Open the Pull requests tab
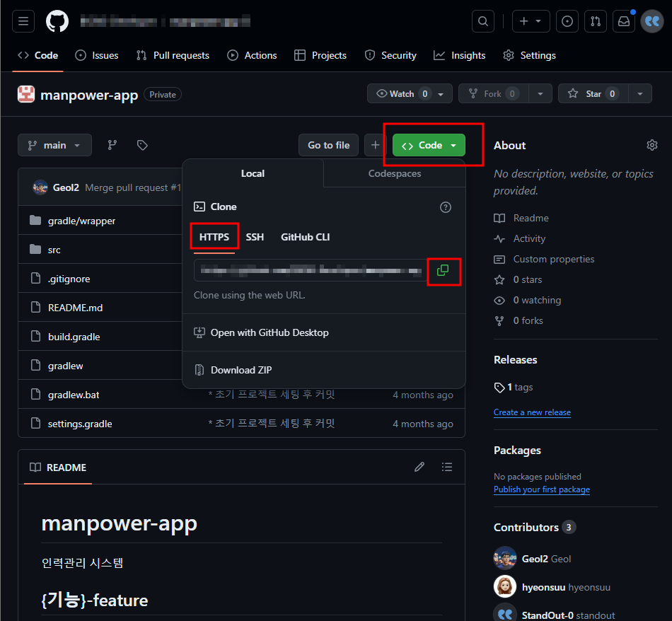672x621 pixels. [173, 55]
